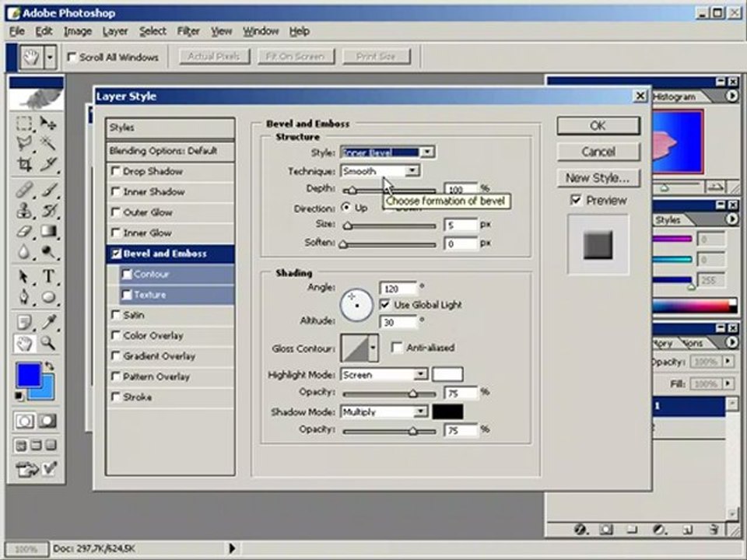Pick the black shadow color swatch
Viewport: 747px width, 560px height.
click(447, 411)
